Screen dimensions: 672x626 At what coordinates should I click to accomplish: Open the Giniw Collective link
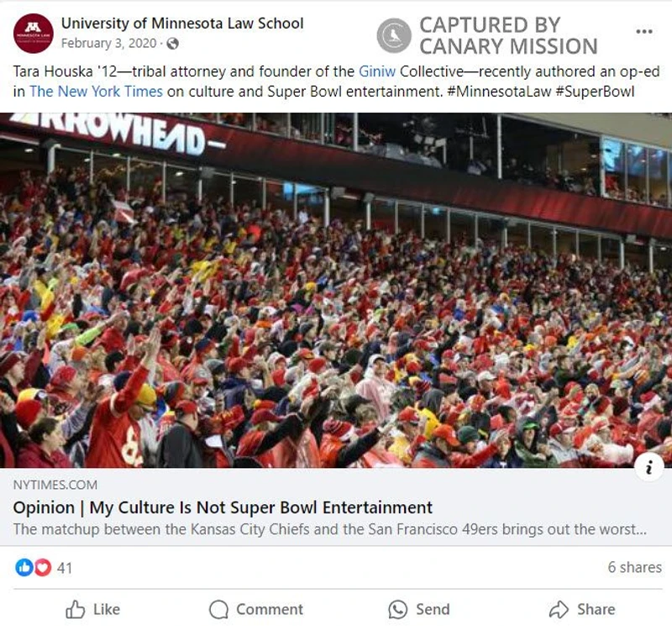[x=377, y=71]
